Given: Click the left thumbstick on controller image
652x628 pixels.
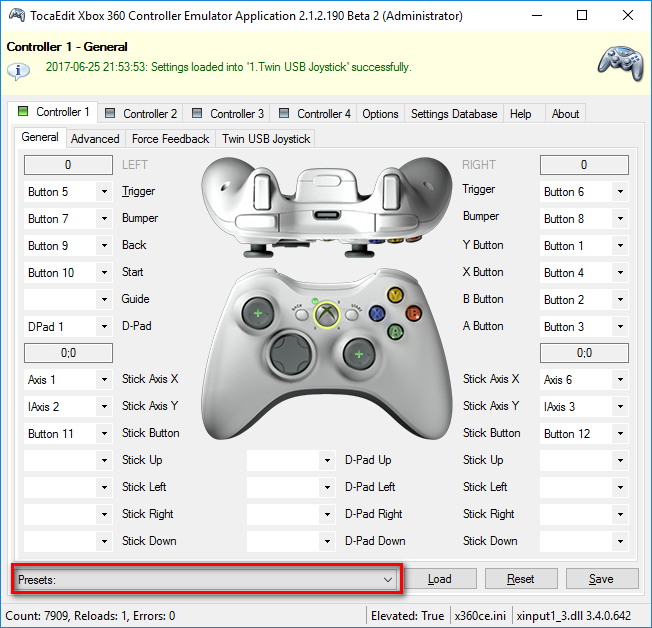Looking at the screenshot, I should (x=258, y=313).
